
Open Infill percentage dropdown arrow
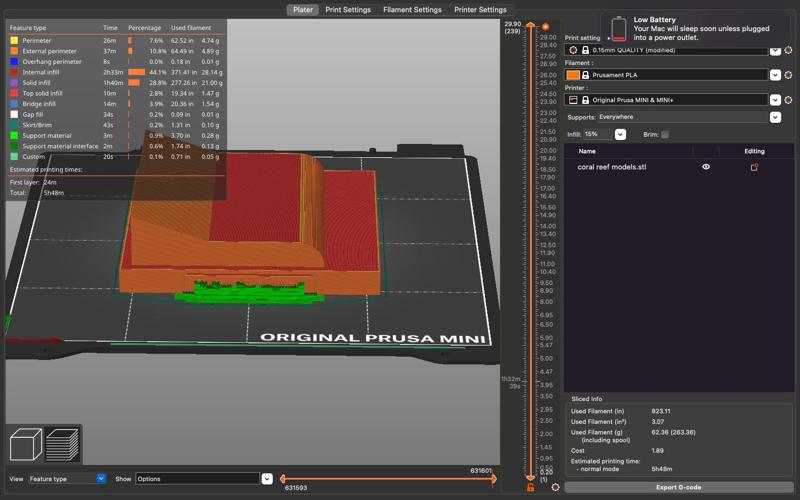(620, 135)
